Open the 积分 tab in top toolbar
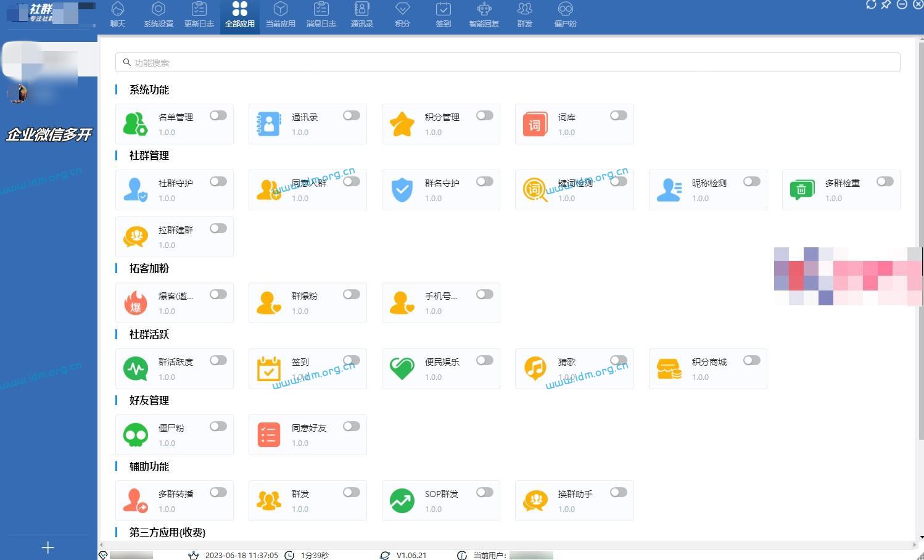Viewport: 924px width, 560px height. [x=403, y=15]
